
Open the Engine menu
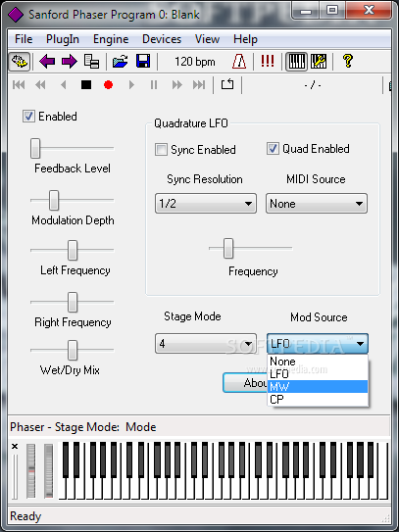tap(111, 39)
